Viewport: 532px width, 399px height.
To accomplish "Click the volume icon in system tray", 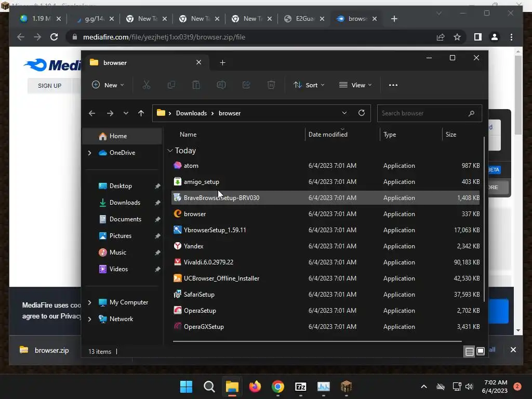I will coord(469,387).
